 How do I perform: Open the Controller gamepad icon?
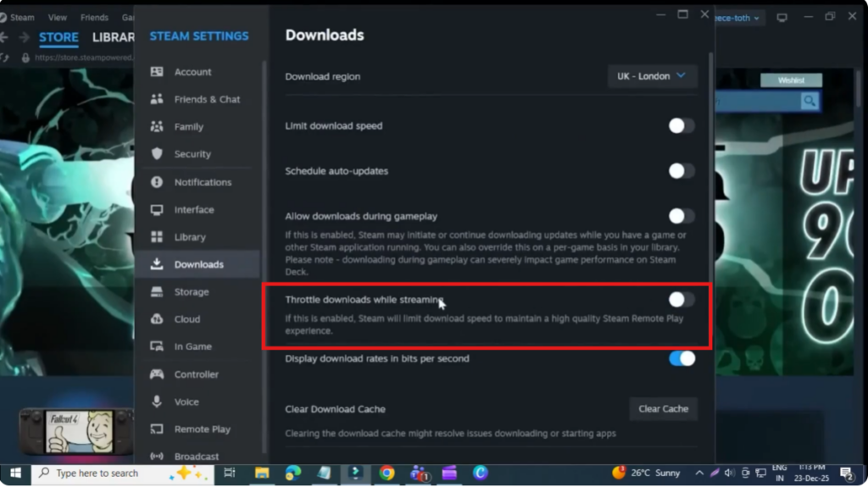(157, 374)
